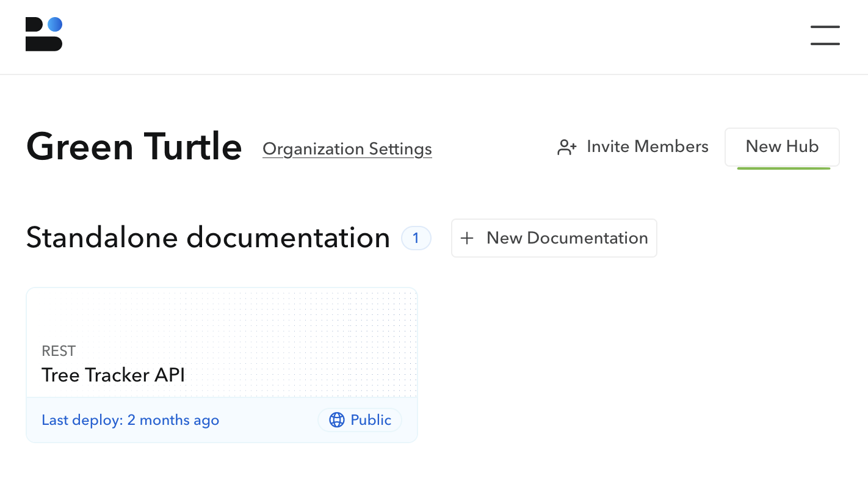This screenshot has width=868, height=492.
Task: Select the Green Turtle organization name
Action: [134, 147]
